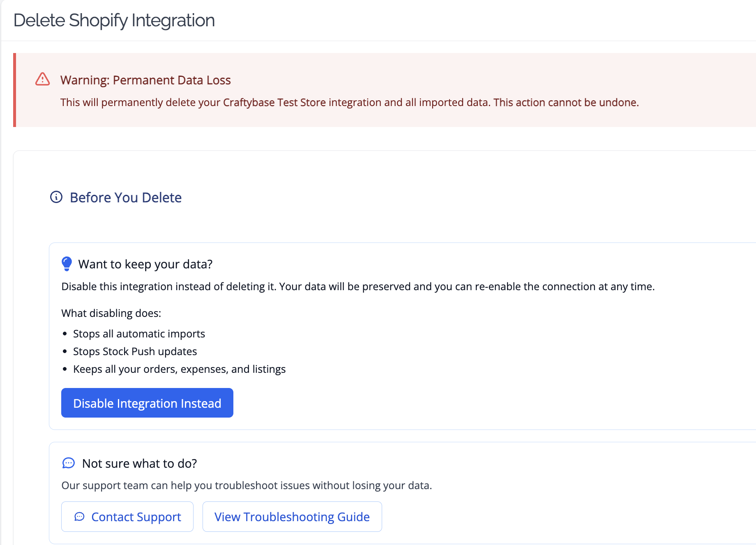Click the Stops Stock Push updates bullet
Screen dimensions: 756x545
135,351
